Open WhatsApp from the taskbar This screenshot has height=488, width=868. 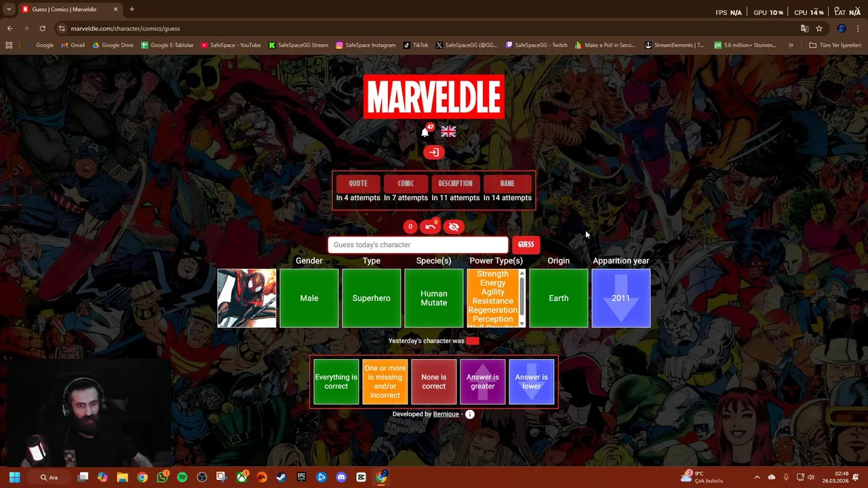click(x=162, y=477)
